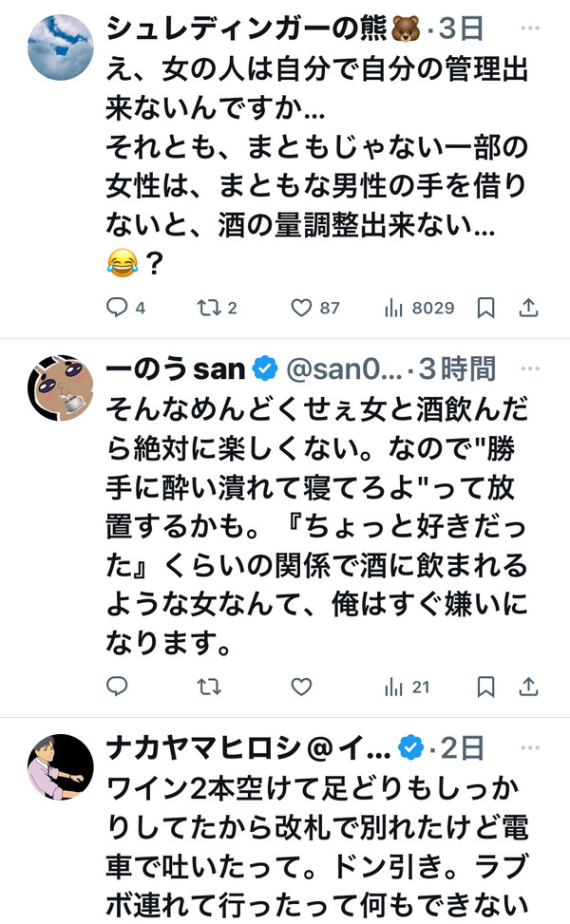Open more options for ナカヤマヒロシ's tweet
This screenshot has width=570, height=924.
[530, 747]
